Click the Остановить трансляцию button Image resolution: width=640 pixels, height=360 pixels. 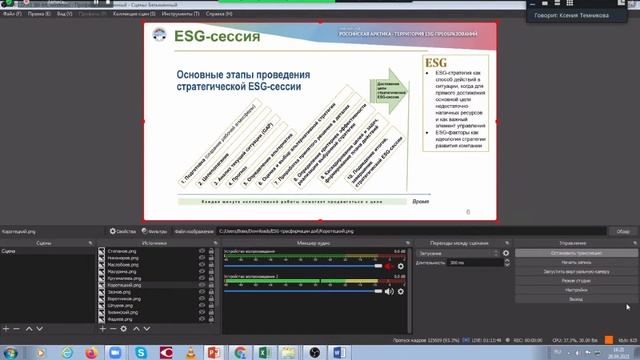[x=576, y=253]
